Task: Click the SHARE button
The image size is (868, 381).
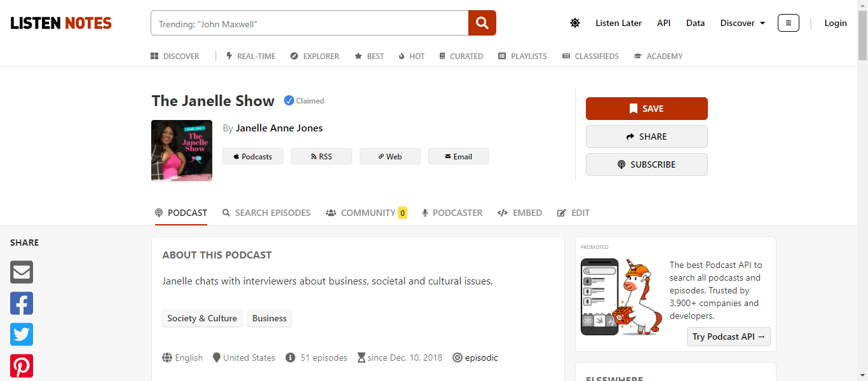Action: click(647, 137)
